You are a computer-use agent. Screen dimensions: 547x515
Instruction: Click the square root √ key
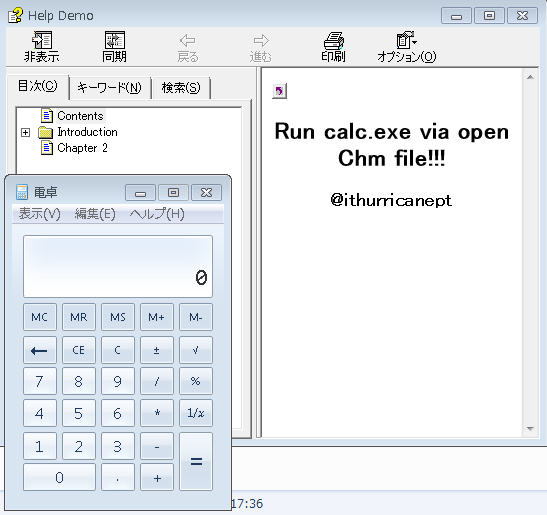pos(196,350)
